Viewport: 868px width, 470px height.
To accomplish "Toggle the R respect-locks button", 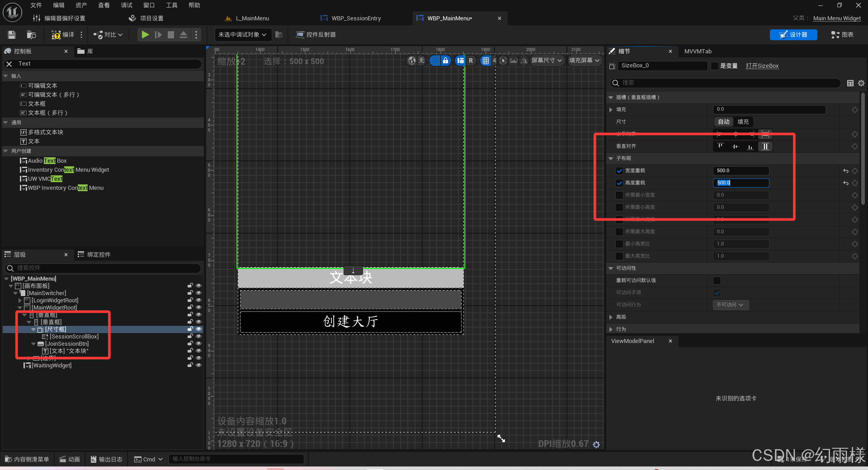I will (x=471, y=61).
